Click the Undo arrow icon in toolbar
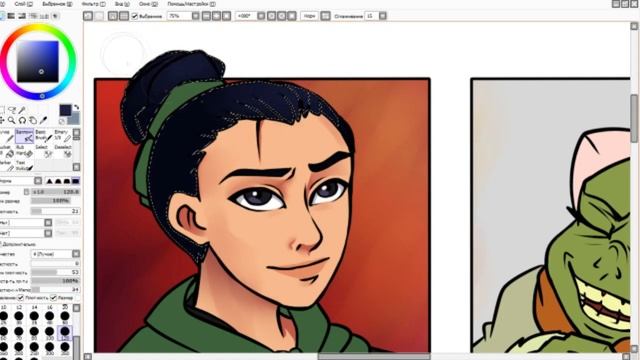This screenshot has width=640, height=360. 88,16
